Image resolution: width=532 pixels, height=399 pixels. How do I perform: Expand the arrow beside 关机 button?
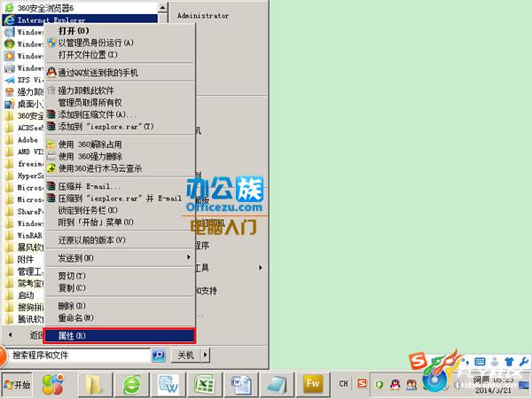click(x=206, y=356)
